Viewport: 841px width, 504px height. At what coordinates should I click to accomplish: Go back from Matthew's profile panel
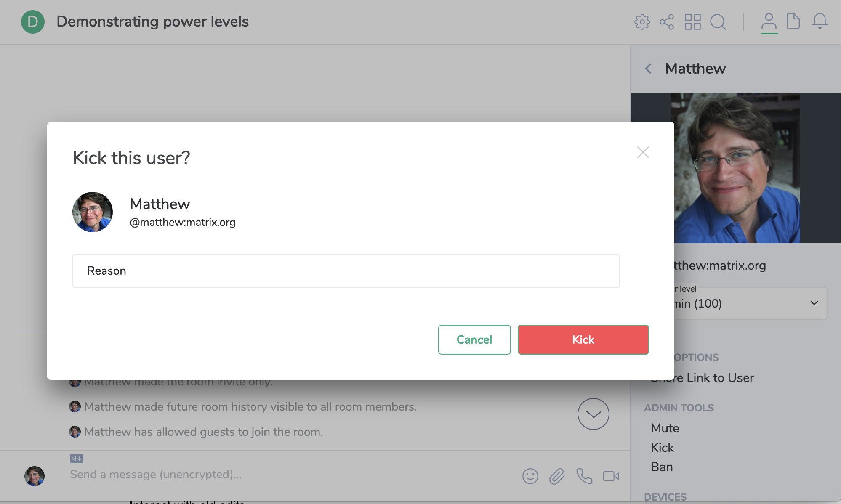point(649,69)
